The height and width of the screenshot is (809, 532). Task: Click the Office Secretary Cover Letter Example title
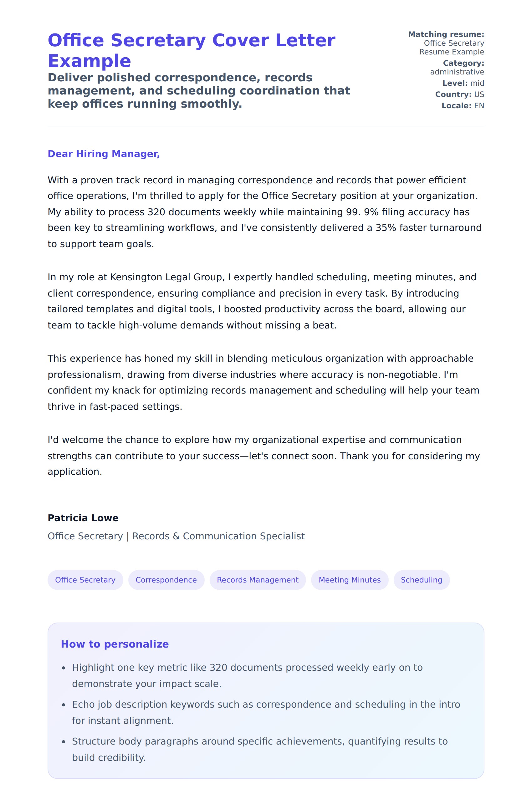(x=192, y=50)
